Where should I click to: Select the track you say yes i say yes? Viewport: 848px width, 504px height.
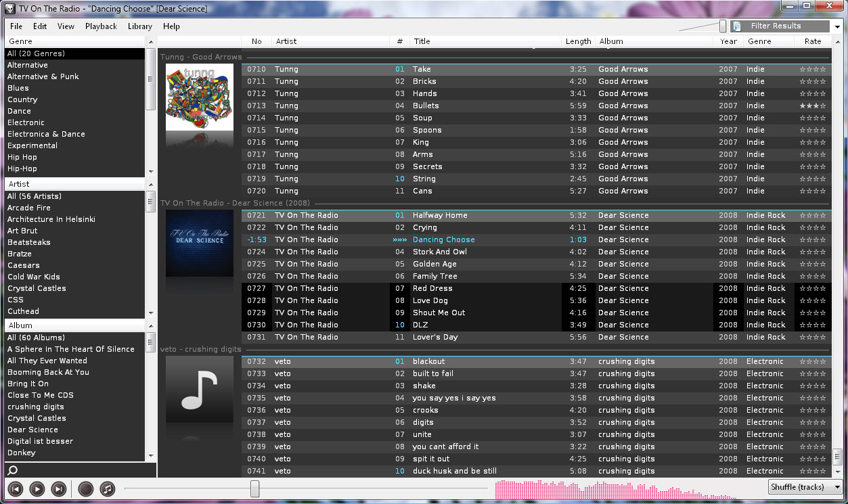point(536,398)
